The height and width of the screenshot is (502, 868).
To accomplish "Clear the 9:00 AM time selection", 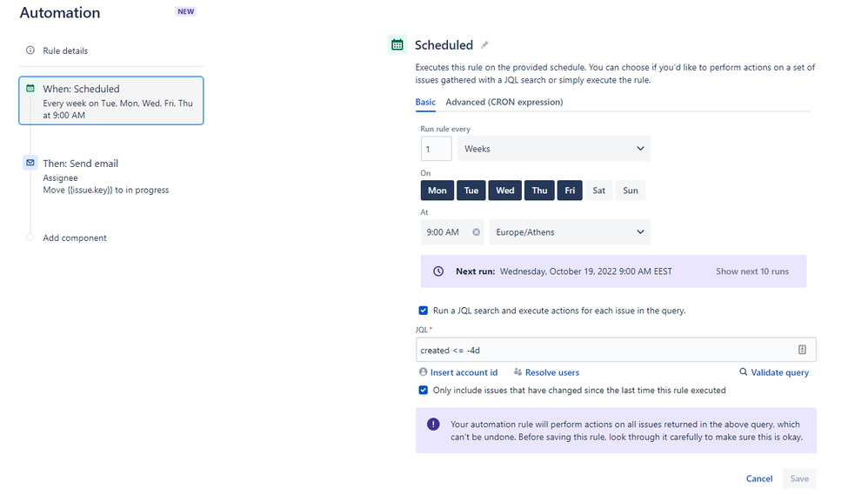I will [x=476, y=231].
